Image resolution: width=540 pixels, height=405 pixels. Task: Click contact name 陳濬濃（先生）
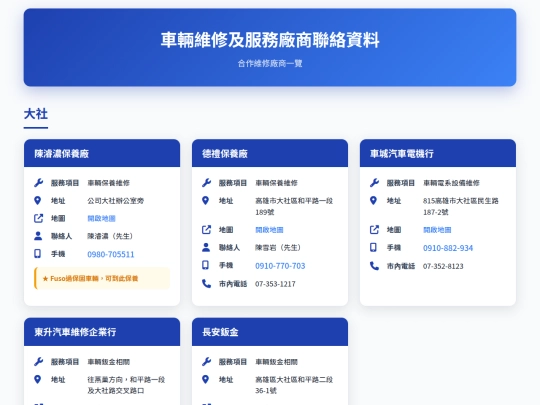coord(110,236)
